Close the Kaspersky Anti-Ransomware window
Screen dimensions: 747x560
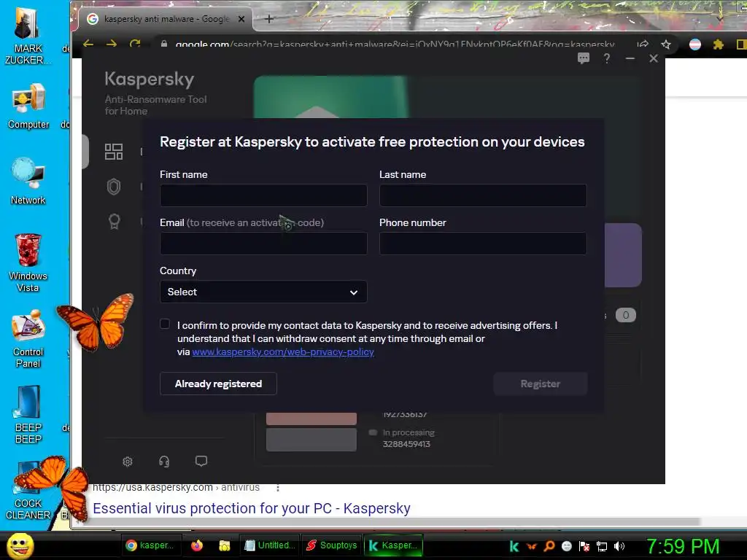[653, 58]
